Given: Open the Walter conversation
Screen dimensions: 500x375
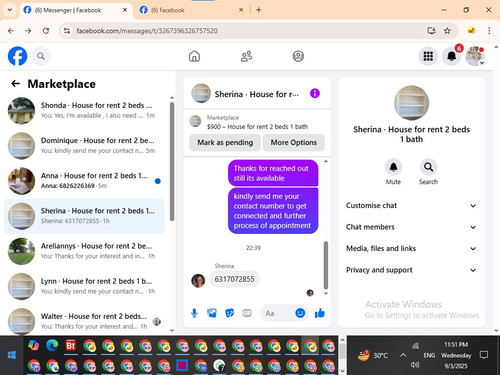Looking at the screenshot, I should (x=84, y=321).
